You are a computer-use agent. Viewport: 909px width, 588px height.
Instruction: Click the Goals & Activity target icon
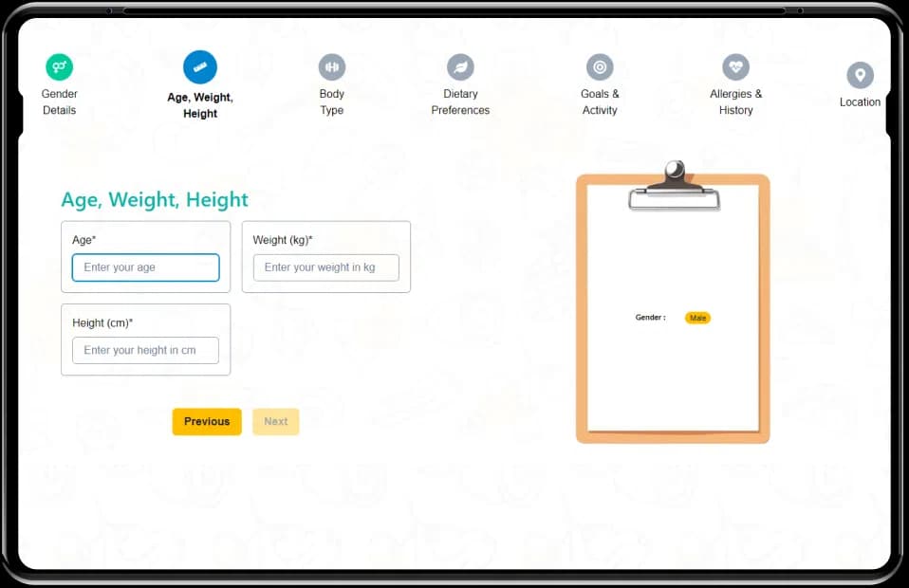[600, 66]
